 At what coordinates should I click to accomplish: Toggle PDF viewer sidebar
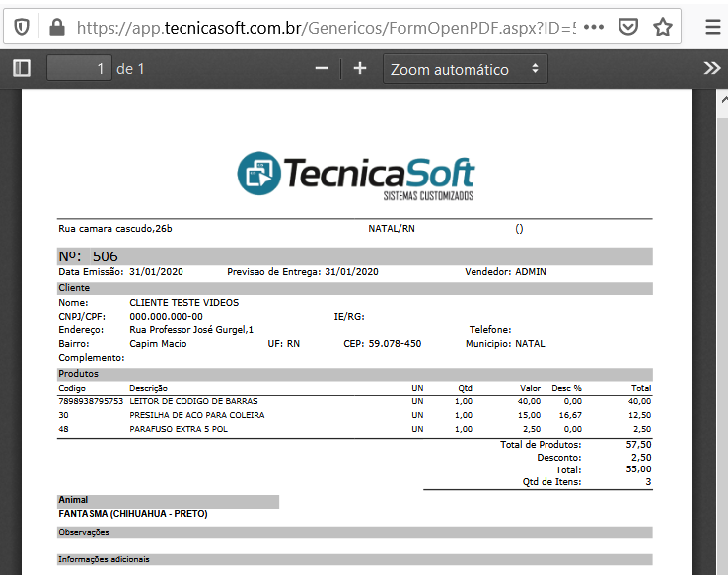[x=22, y=68]
